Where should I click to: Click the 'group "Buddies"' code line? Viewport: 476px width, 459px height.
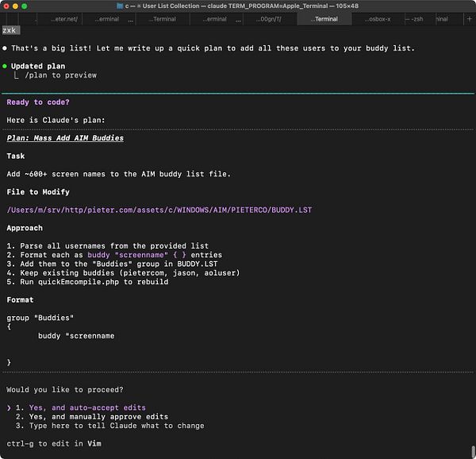(x=40, y=318)
